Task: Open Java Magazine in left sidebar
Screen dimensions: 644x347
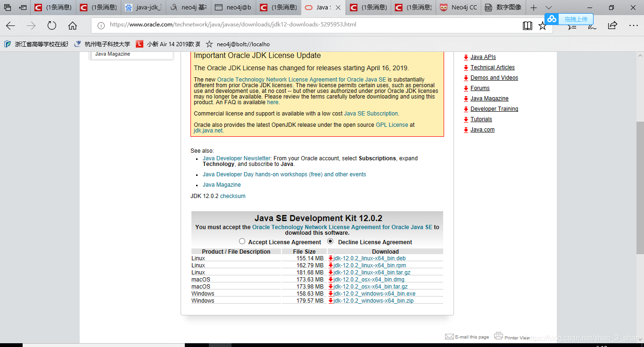Action: pyautogui.click(x=113, y=54)
